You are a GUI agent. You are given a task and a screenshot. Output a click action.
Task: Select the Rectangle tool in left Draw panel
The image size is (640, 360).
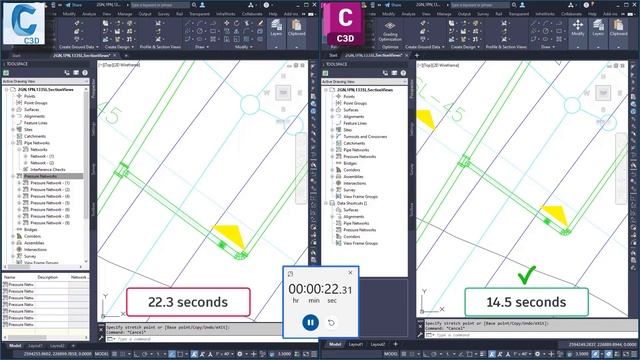[x=213, y=31]
